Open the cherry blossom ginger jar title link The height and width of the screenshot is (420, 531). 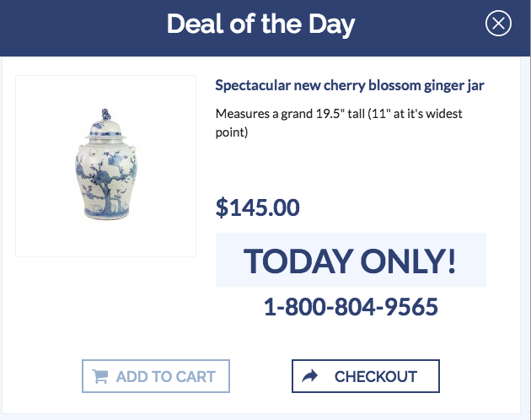pos(350,86)
